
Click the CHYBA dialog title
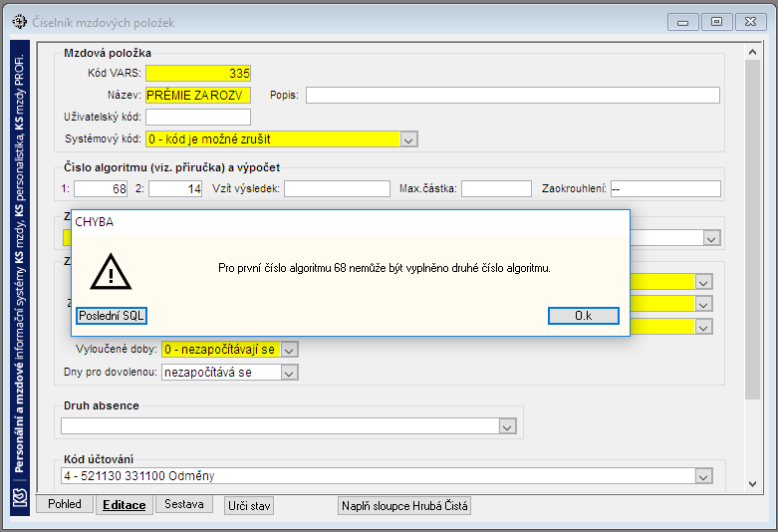(x=95, y=222)
